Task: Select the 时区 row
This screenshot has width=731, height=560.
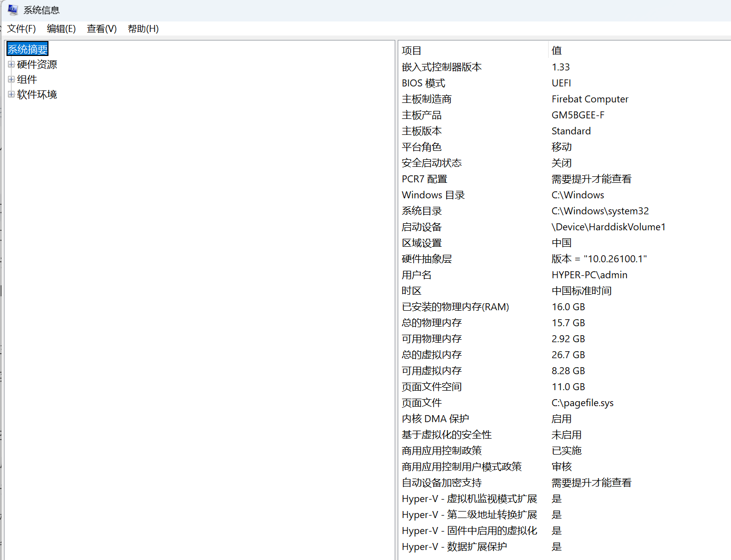Action: click(x=565, y=291)
